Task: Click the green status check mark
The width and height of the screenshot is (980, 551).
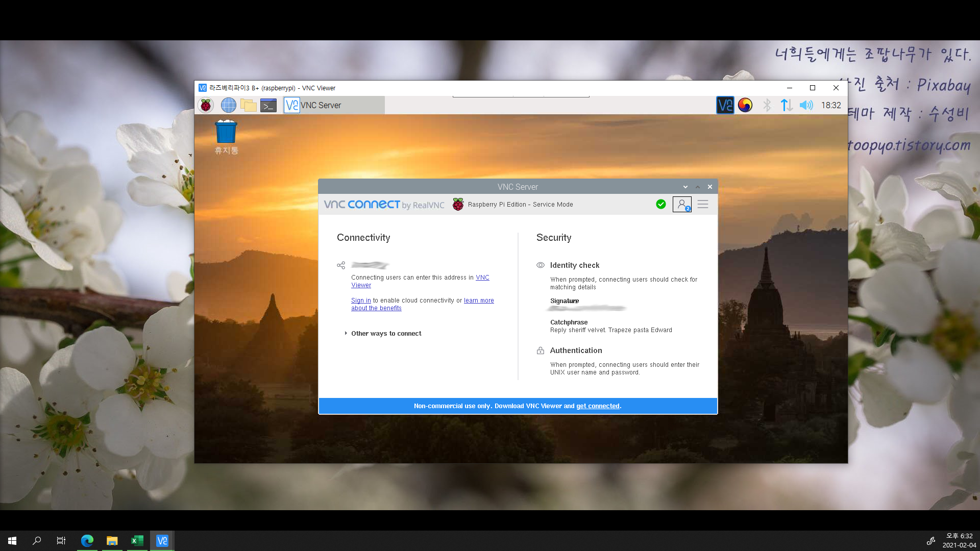Action: click(661, 204)
